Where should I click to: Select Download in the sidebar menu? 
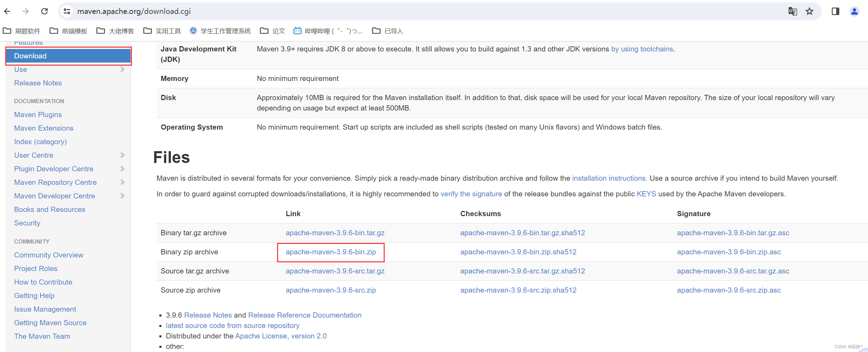[68, 56]
